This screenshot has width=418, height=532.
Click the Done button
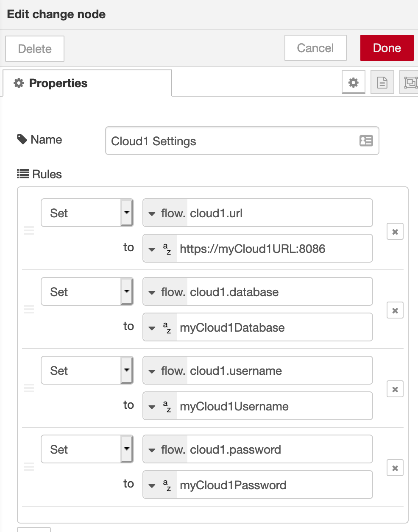pos(387,48)
